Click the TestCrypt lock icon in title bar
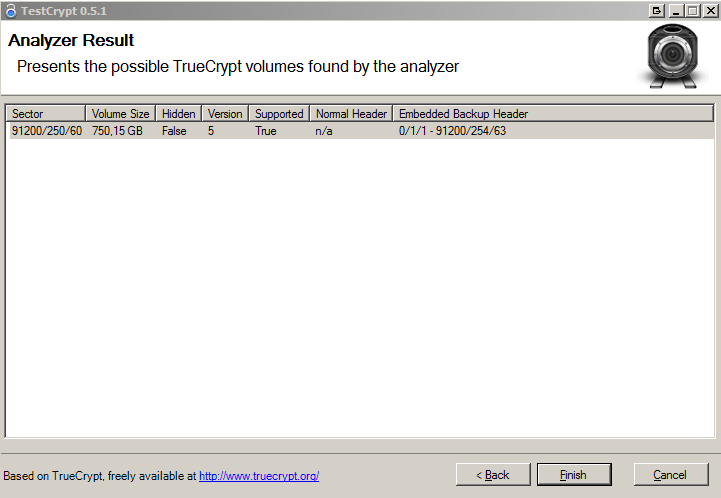The width and height of the screenshot is (721, 498). (11, 11)
